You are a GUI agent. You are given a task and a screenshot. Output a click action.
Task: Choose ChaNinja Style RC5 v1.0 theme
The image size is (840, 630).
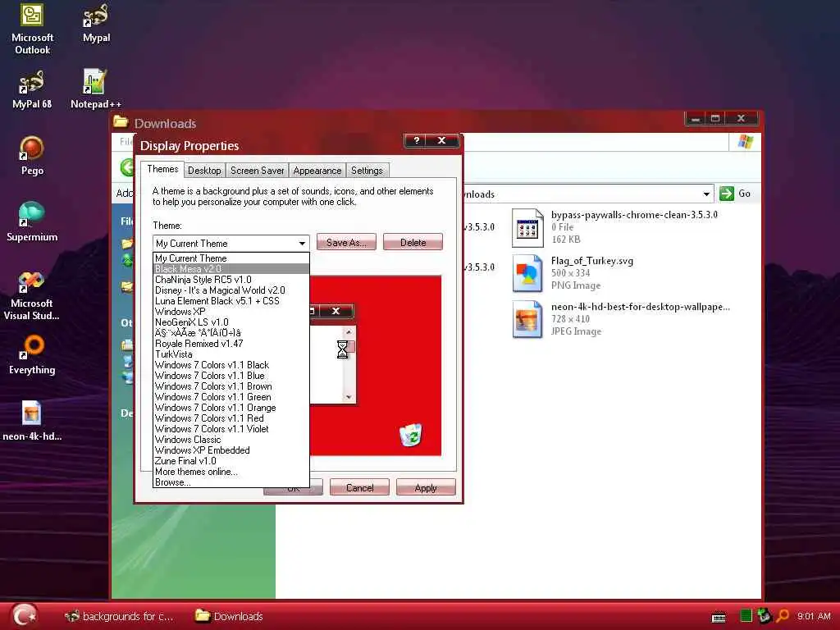pos(231,280)
